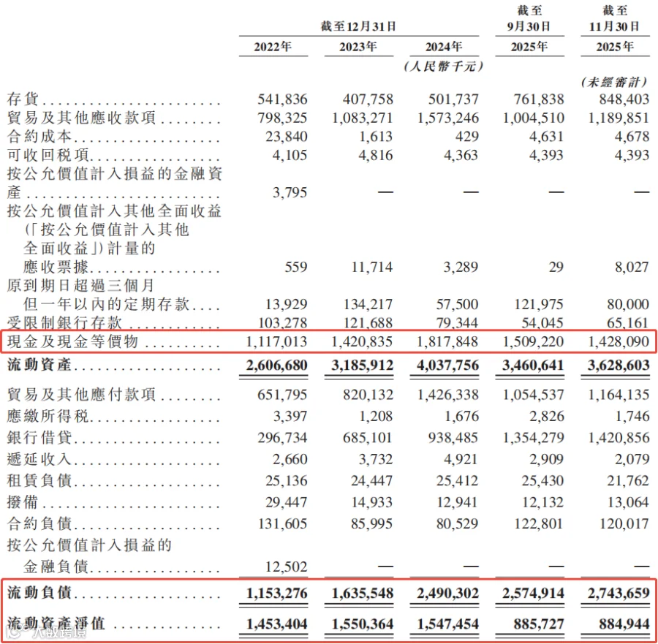Viewport: 658px width, 644px height.
Task: Click the 存貨 row label
Action: [x=23, y=99]
